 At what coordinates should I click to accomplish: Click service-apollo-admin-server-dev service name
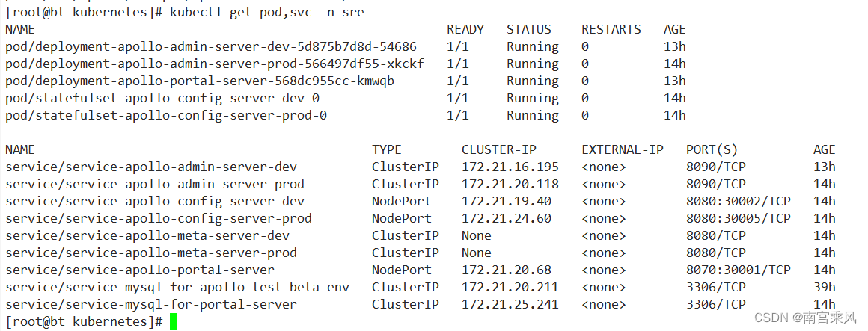(151, 167)
